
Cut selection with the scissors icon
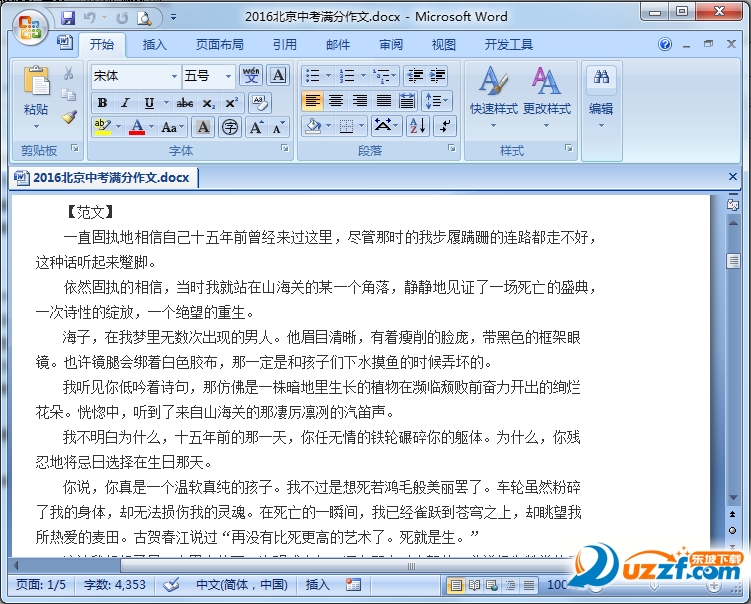pos(68,73)
